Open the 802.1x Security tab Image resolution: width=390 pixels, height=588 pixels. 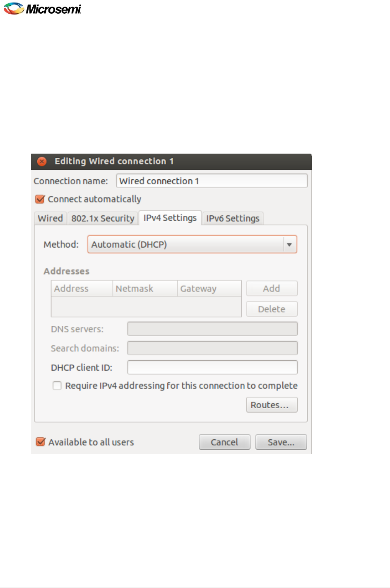[x=103, y=218]
